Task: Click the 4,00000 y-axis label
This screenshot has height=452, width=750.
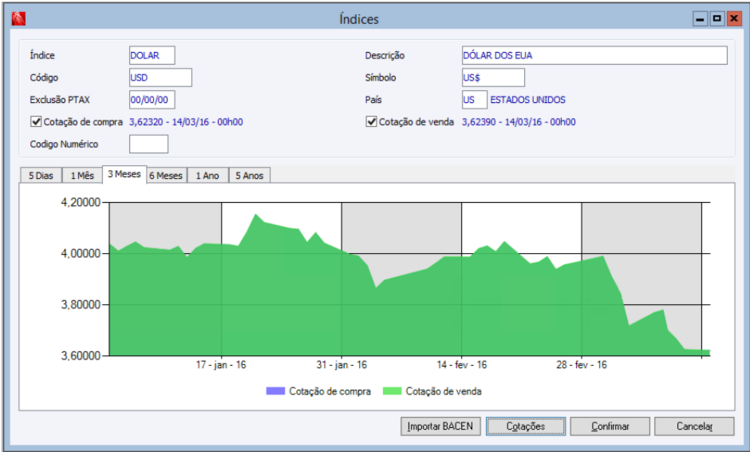Action: coord(81,254)
